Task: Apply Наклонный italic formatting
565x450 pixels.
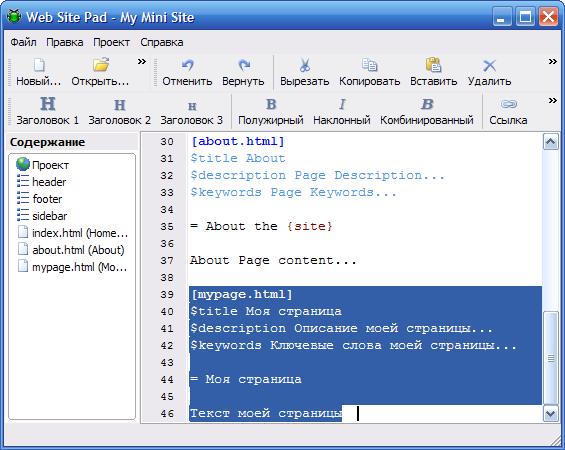Action: point(342,111)
